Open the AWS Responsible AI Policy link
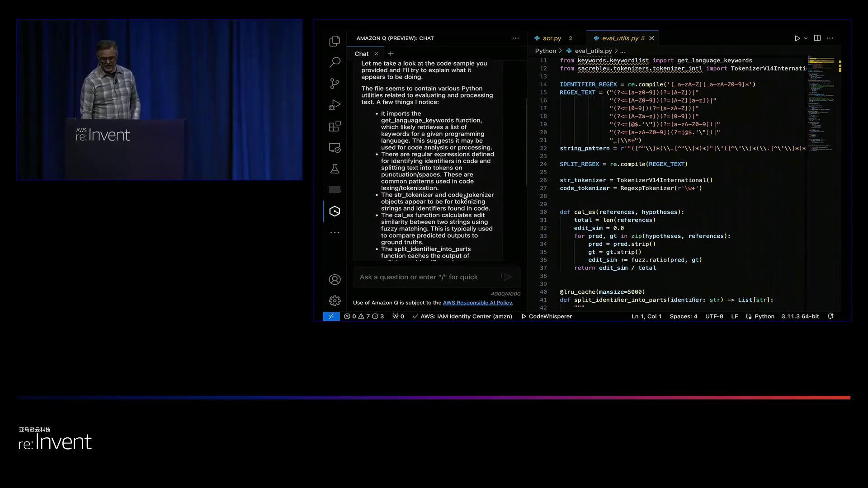 477,303
